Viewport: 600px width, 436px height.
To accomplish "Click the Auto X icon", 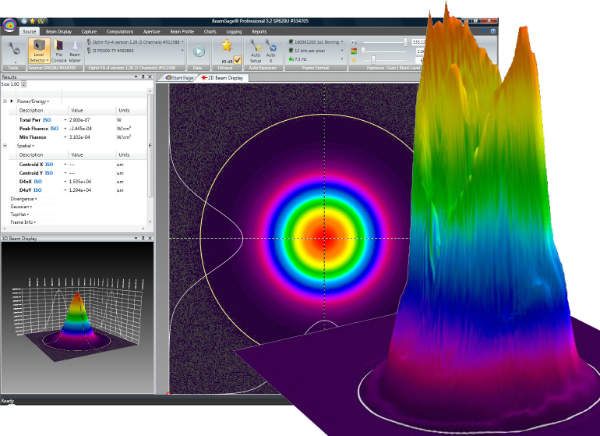I will (269, 50).
